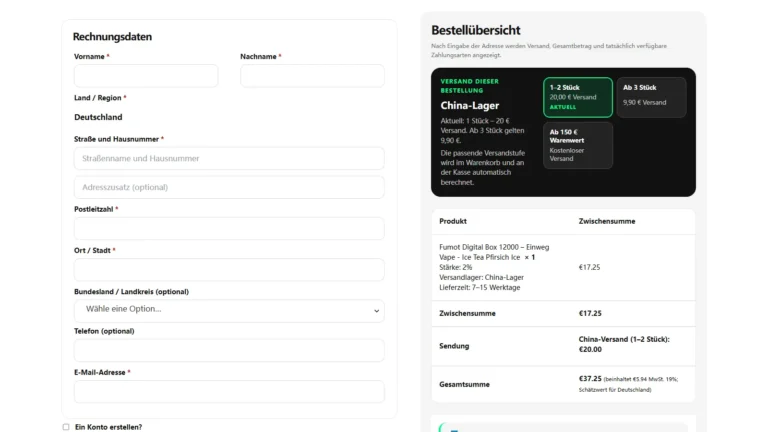Select the 'Ab 150 € Warenwert' tier card
Viewport: 768px width, 432px height.
(x=578, y=145)
